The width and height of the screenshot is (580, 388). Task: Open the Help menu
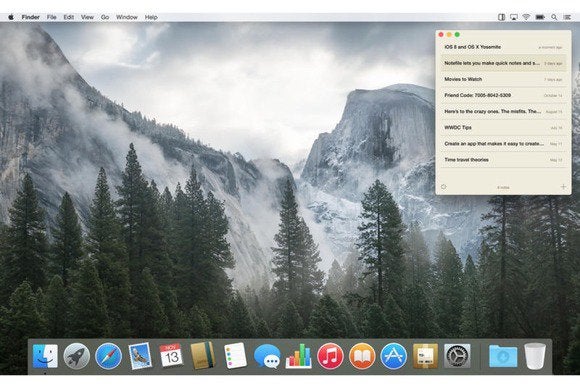pyautogui.click(x=151, y=17)
